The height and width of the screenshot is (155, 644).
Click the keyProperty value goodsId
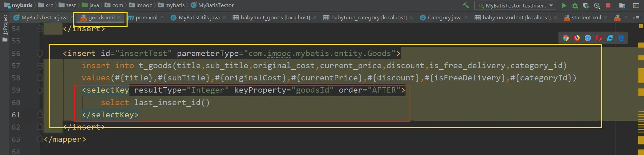[x=313, y=90]
